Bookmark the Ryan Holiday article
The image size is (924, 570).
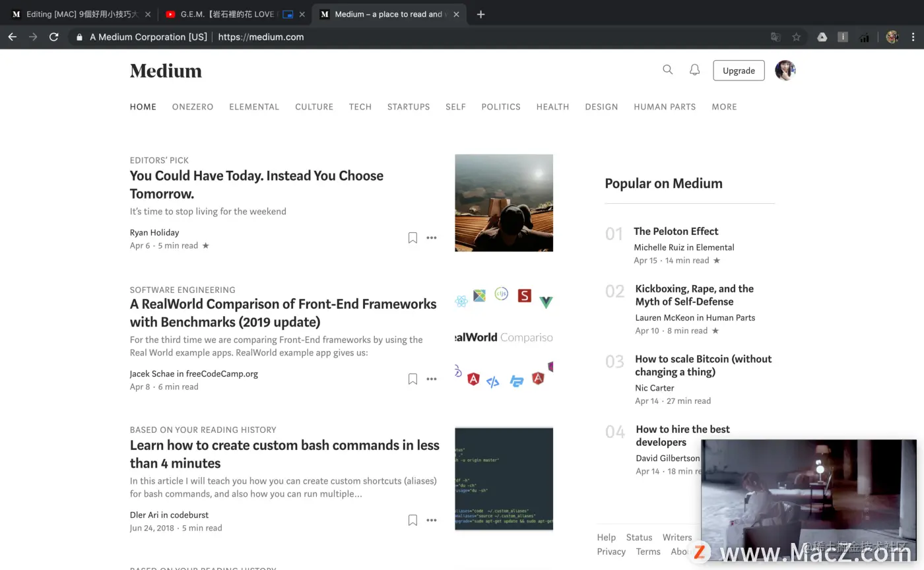pos(412,237)
